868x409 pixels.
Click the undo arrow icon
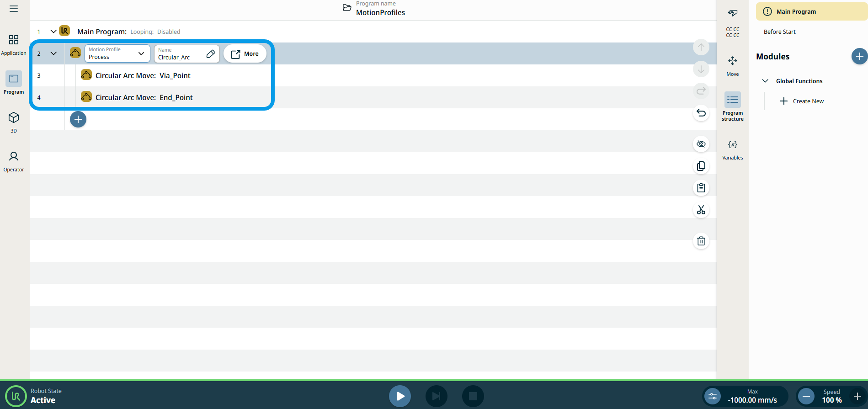701,113
